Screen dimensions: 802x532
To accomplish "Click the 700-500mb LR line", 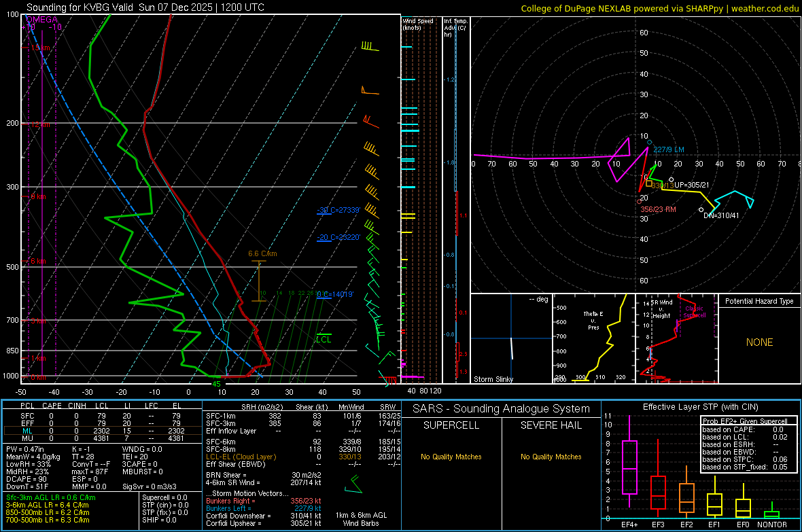I will 48,520.
